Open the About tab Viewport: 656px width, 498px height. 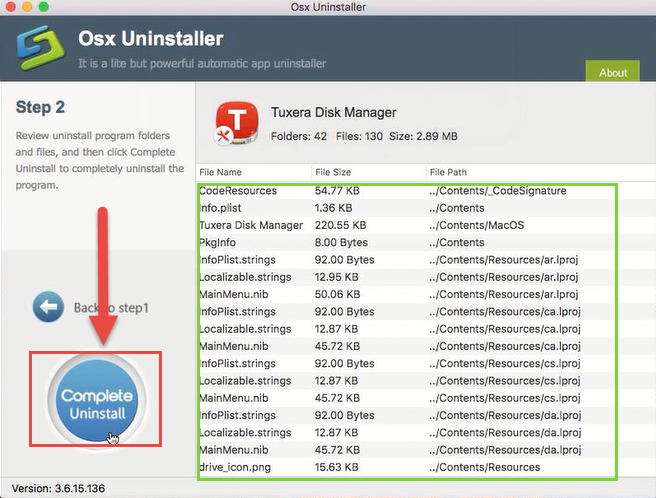coord(612,72)
